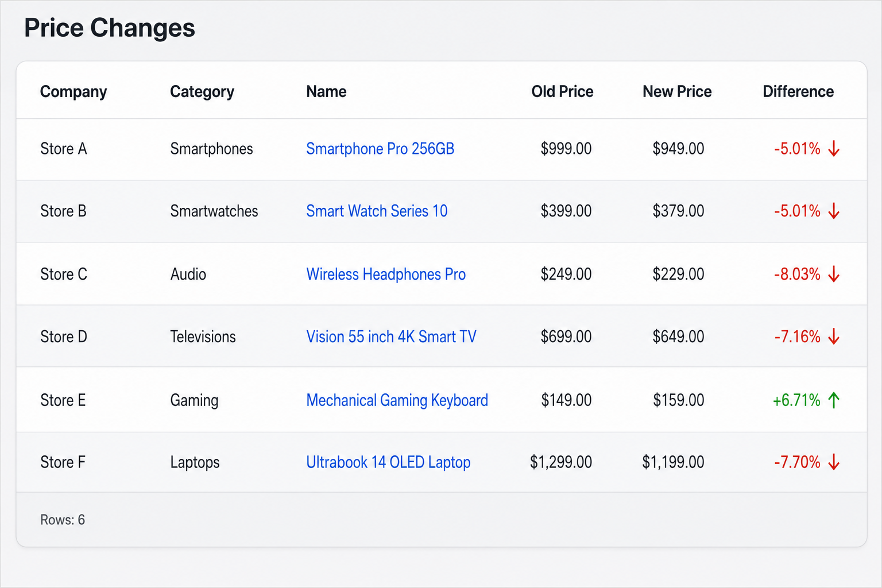The height and width of the screenshot is (588, 882).
Task: Select the +6.71% difference value
Action: point(796,400)
